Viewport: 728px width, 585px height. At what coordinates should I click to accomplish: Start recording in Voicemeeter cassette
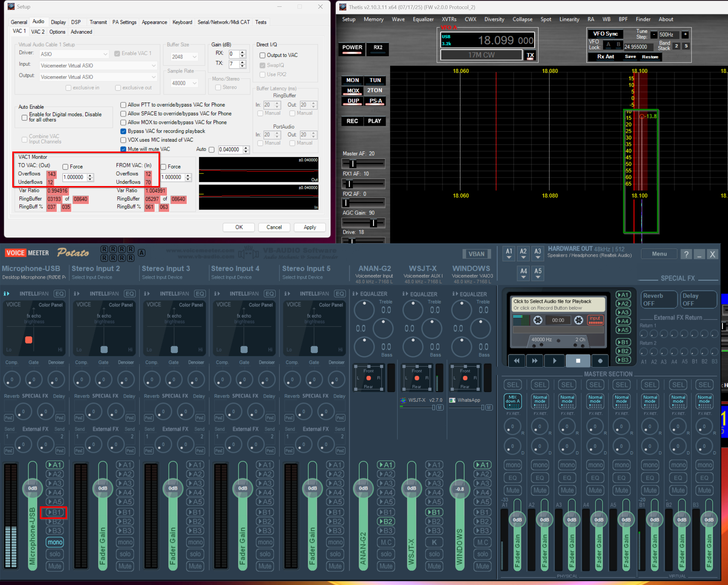coord(600,361)
